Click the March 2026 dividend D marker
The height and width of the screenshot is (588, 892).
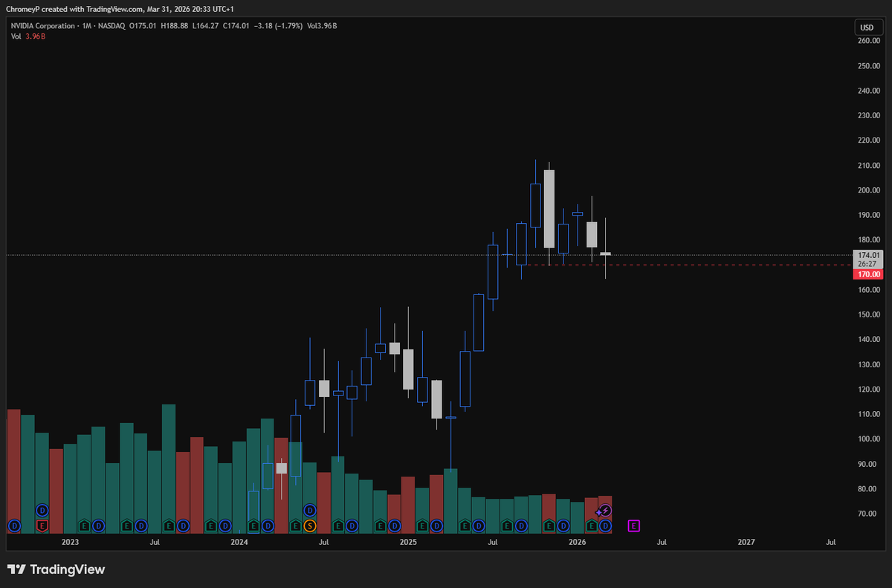pos(605,526)
